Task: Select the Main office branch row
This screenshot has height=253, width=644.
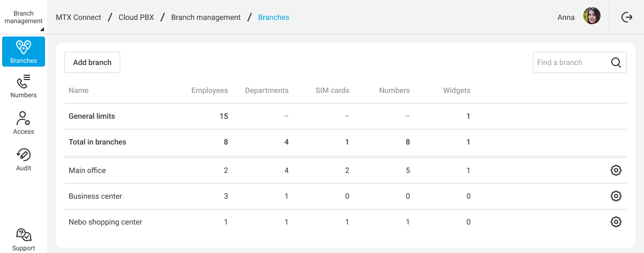Action: point(87,170)
